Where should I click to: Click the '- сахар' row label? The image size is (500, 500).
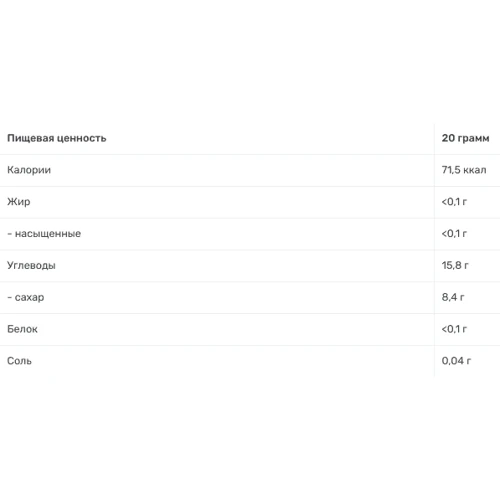26,297
